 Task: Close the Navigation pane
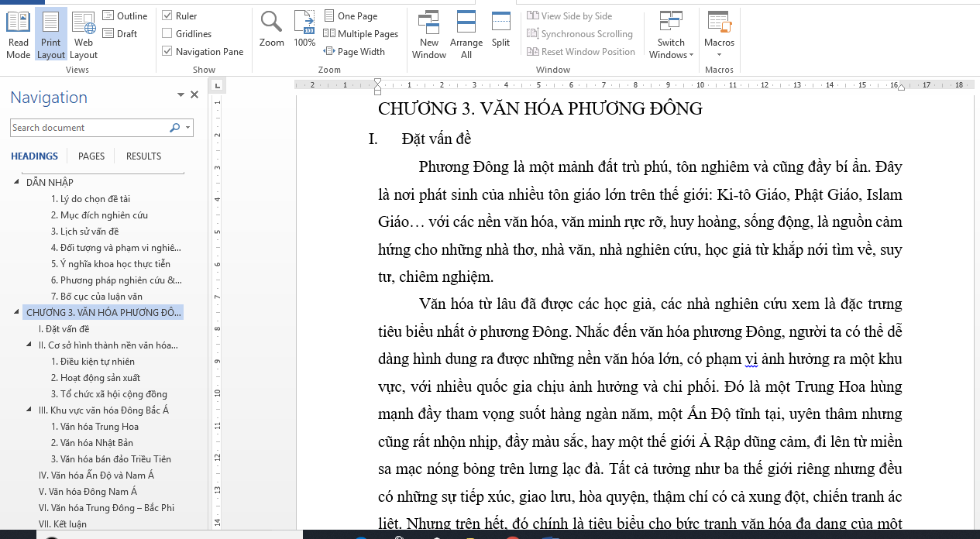click(x=194, y=94)
